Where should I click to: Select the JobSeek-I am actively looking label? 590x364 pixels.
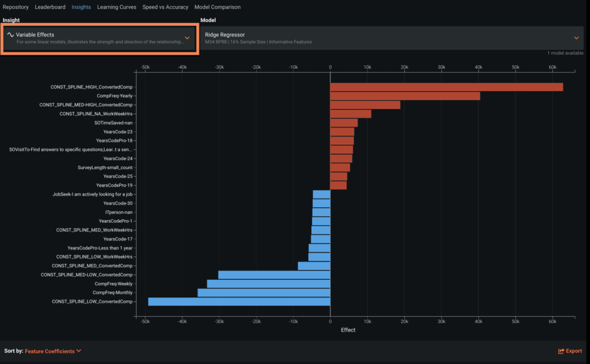(x=93, y=195)
